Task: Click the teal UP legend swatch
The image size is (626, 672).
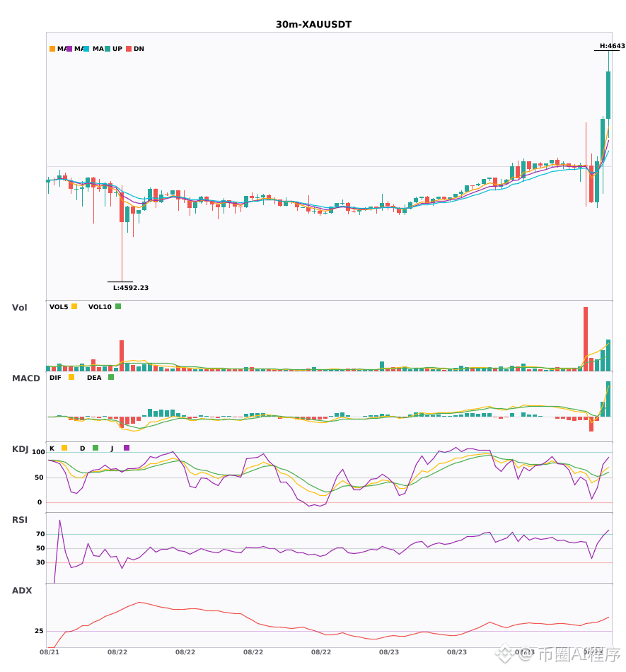Action: (x=108, y=49)
